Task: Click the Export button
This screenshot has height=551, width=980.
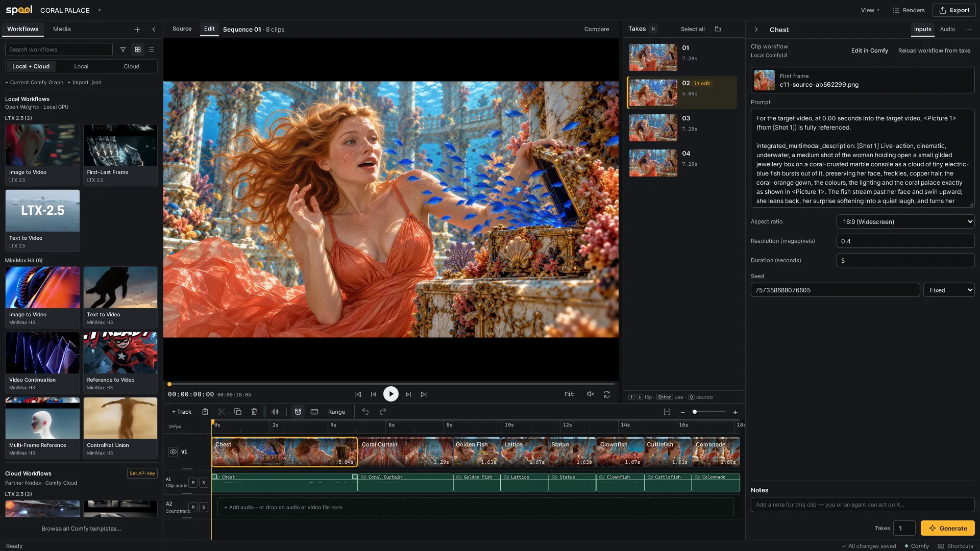Action: (954, 10)
